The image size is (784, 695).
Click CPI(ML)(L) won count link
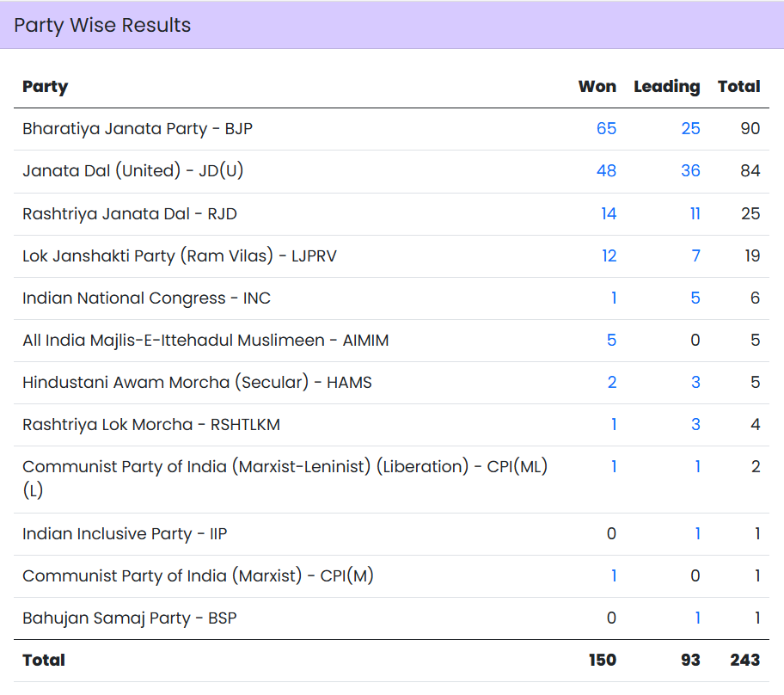[614, 466]
